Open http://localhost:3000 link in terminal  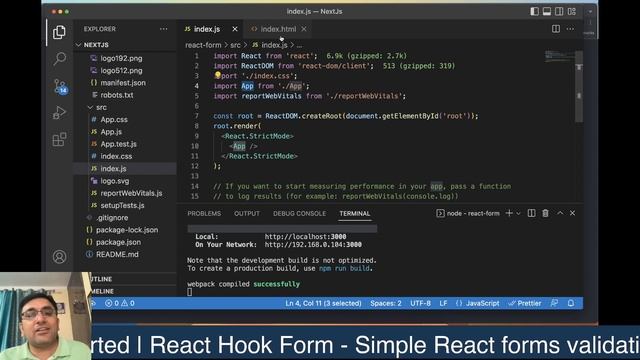305,237
